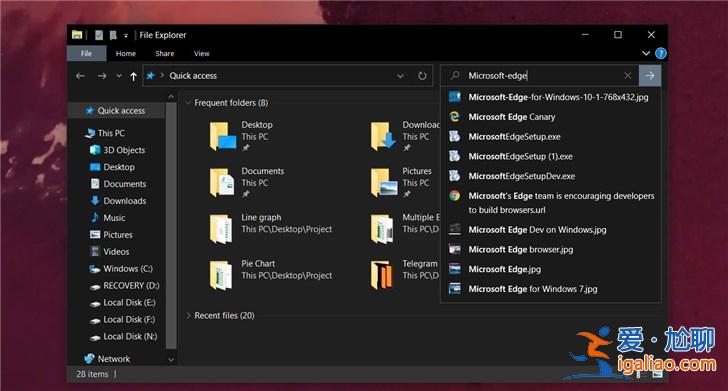Open Help via the blue question mark icon
This screenshot has width=728, height=391.
point(660,53)
